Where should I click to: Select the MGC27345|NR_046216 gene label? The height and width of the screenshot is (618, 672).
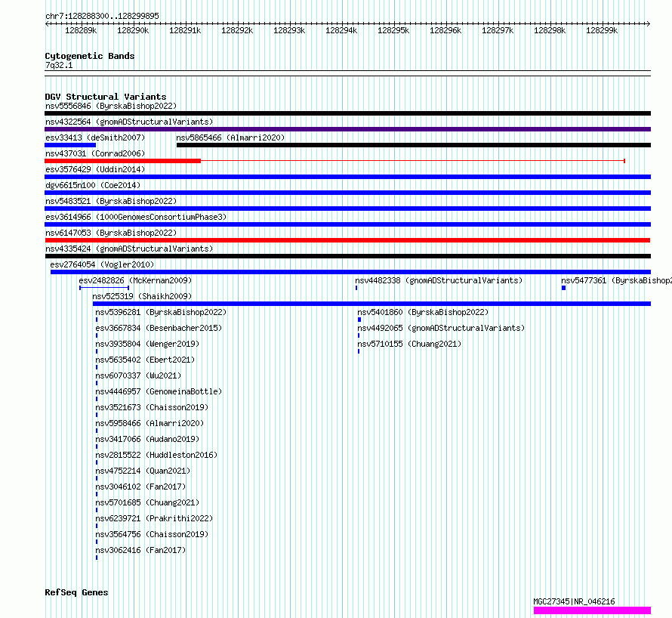point(574,601)
